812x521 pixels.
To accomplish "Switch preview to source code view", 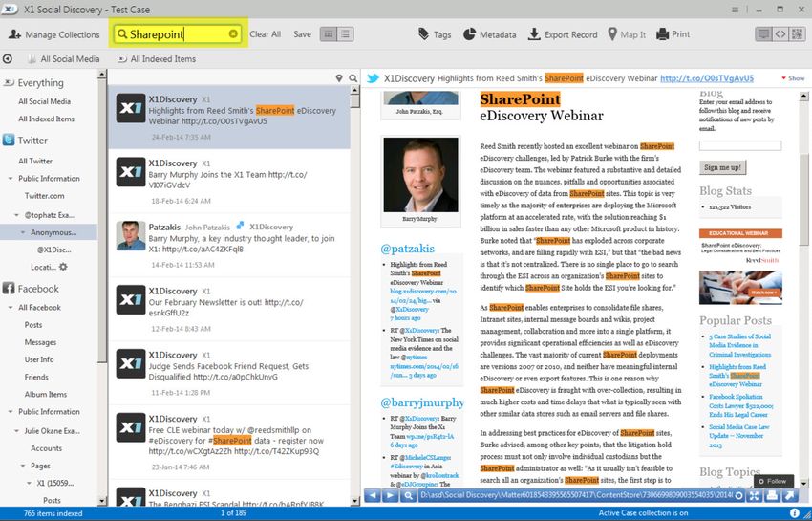I will [780, 34].
